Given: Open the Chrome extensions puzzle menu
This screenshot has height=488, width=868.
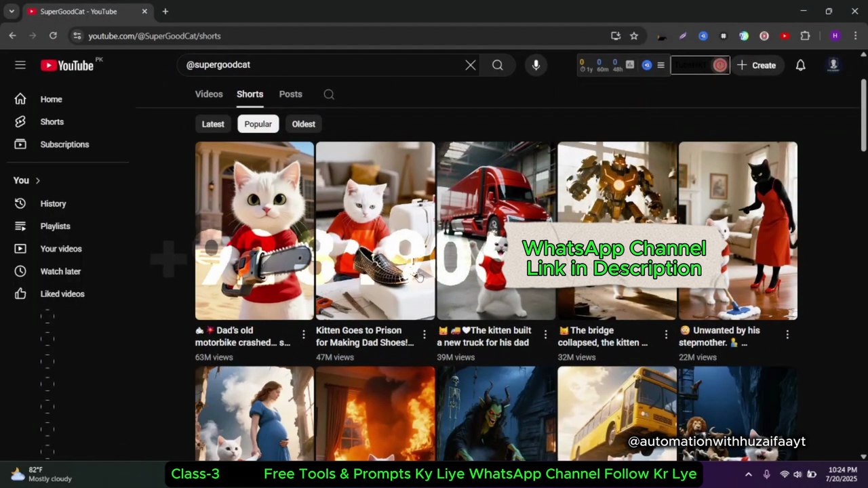Looking at the screenshot, I should pyautogui.click(x=805, y=36).
